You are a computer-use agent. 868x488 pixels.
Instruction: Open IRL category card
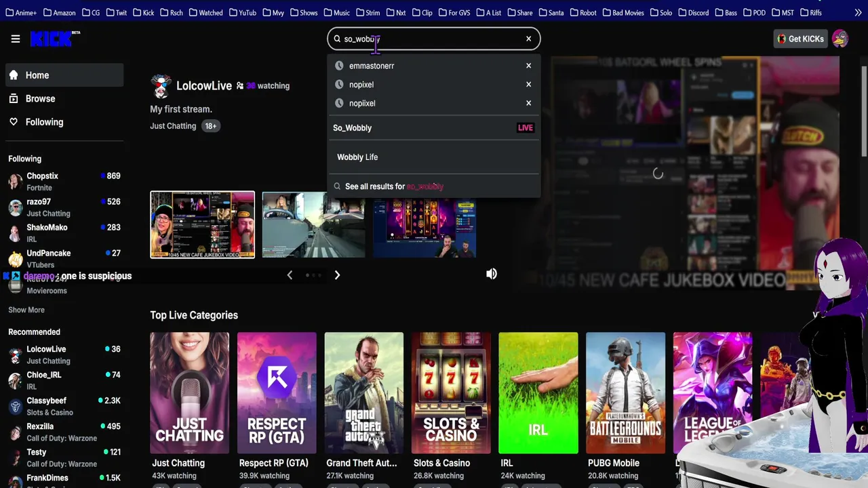click(x=538, y=392)
